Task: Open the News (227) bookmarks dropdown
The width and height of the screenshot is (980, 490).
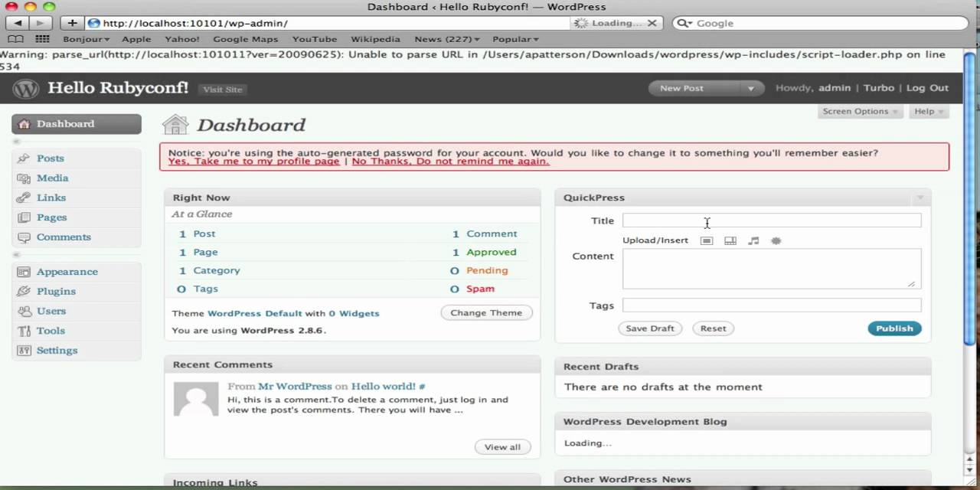Action: pyautogui.click(x=447, y=39)
